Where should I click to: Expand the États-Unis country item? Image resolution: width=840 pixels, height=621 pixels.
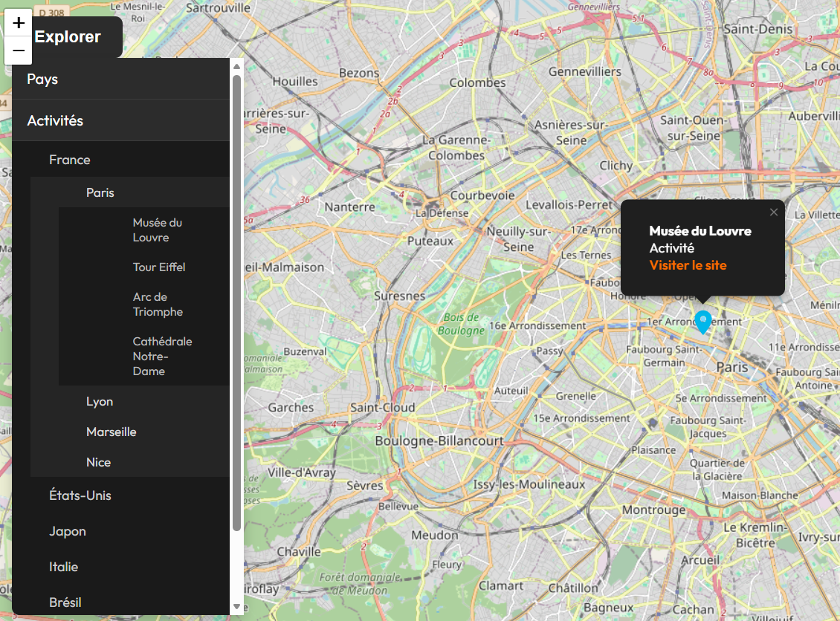pos(80,495)
